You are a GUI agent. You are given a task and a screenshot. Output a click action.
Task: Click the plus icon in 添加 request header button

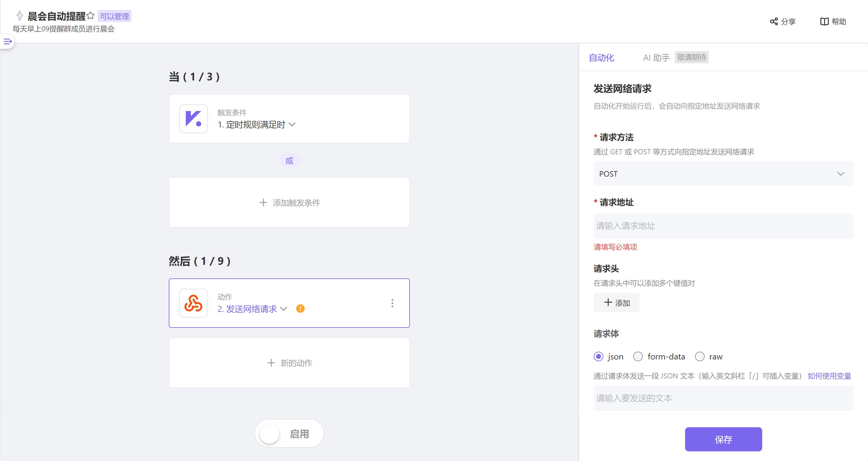(608, 302)
